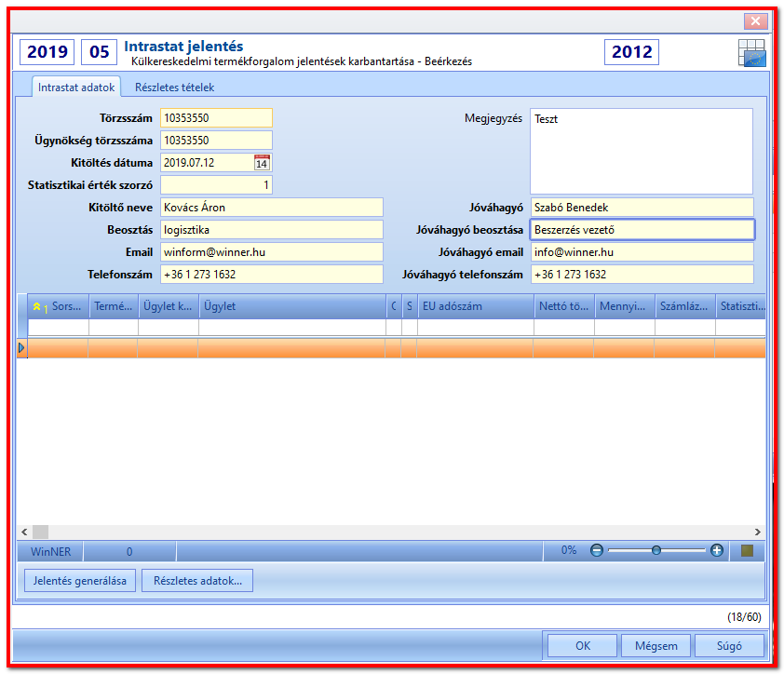Screen dimensions: 784x674
Task: Click the brown square icon in status bar
Action: (x=747, y=550)
